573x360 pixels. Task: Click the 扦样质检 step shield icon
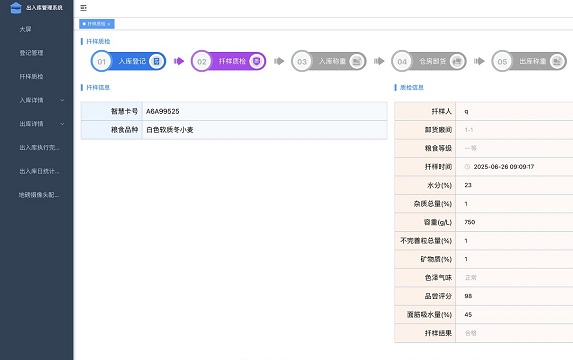point(257,61)
